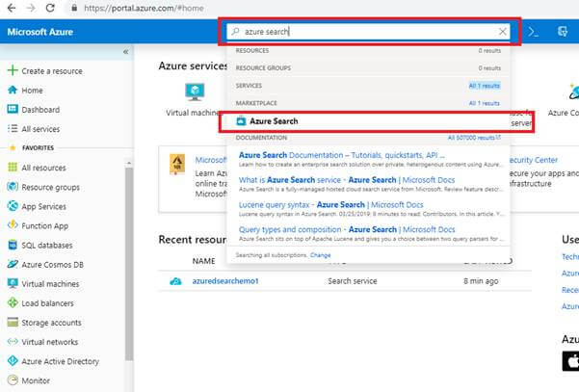Open Azure Cosmos DB in sidebar
This screenshot has height=392, width=579.
pos(52,265)
